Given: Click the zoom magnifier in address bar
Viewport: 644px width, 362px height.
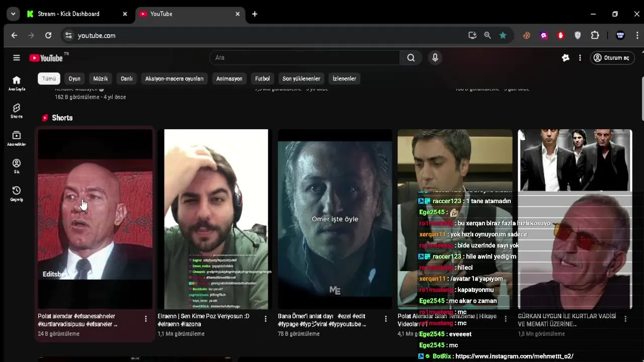Looking at the screenshot, I should click(x=488, y=35).
